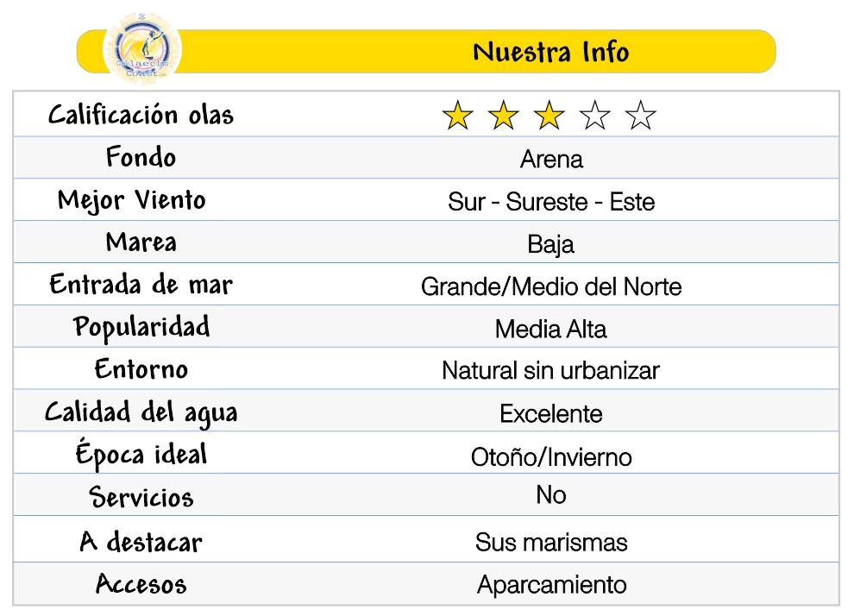This screenshot has width=854, height=616.
Task: Click the Gallaecia Coast logo
Action: coord(141,50)
